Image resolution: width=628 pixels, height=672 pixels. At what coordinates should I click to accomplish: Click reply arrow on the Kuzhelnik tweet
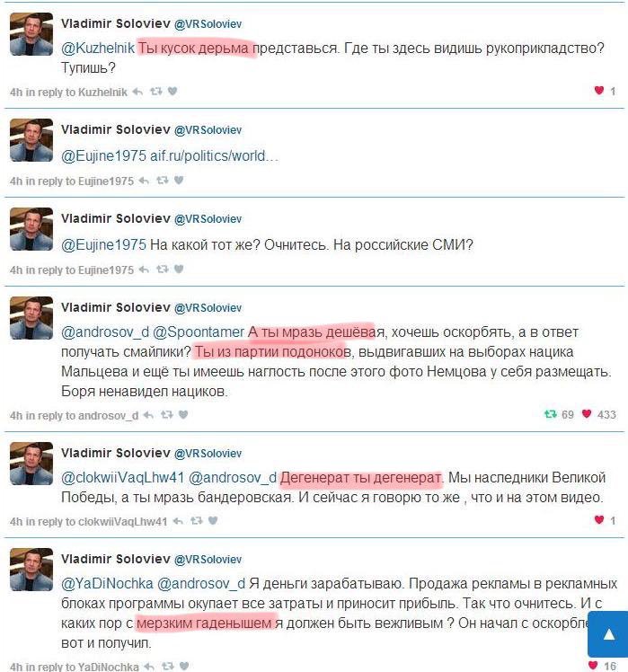pyautogui.click(x=137, y=92)
